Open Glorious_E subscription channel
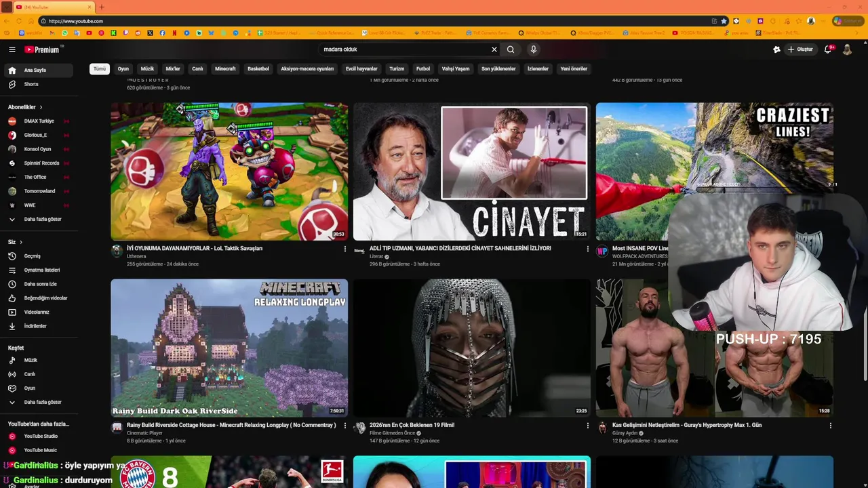 (x=39, y=135)
